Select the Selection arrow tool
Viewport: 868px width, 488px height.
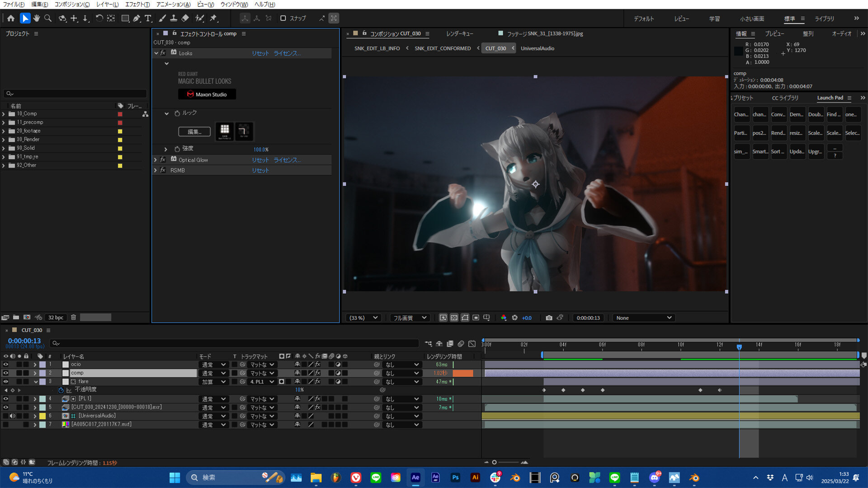coord(25,19)
